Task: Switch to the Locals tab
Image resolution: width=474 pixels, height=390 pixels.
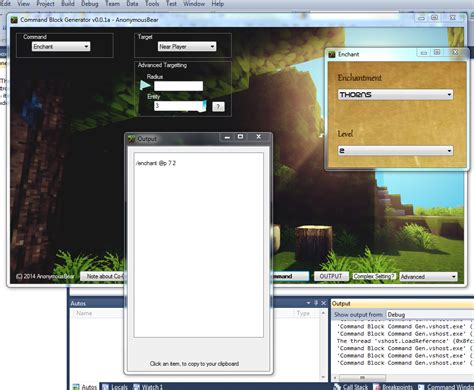Action: [x=115, y=387]
